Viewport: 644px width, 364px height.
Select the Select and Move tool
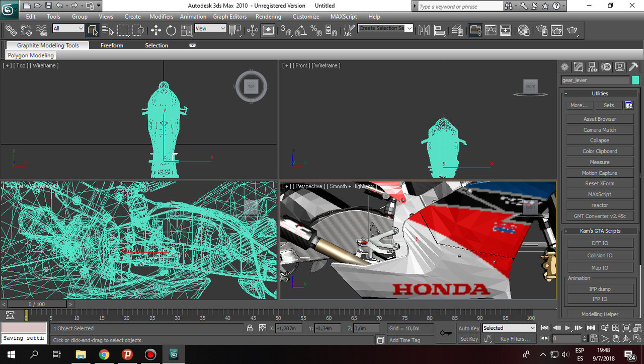(x=156, y=30)
